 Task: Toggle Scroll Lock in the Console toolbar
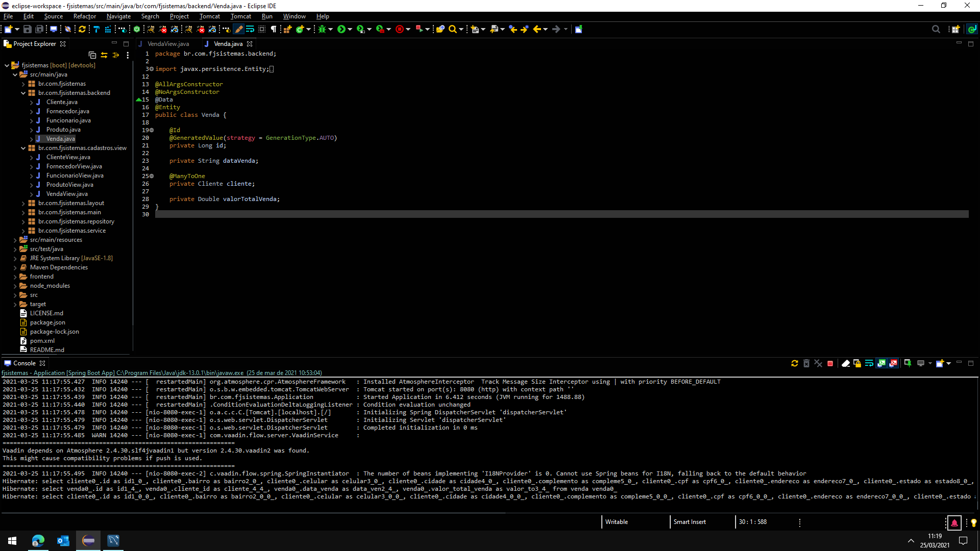[857, 363]
